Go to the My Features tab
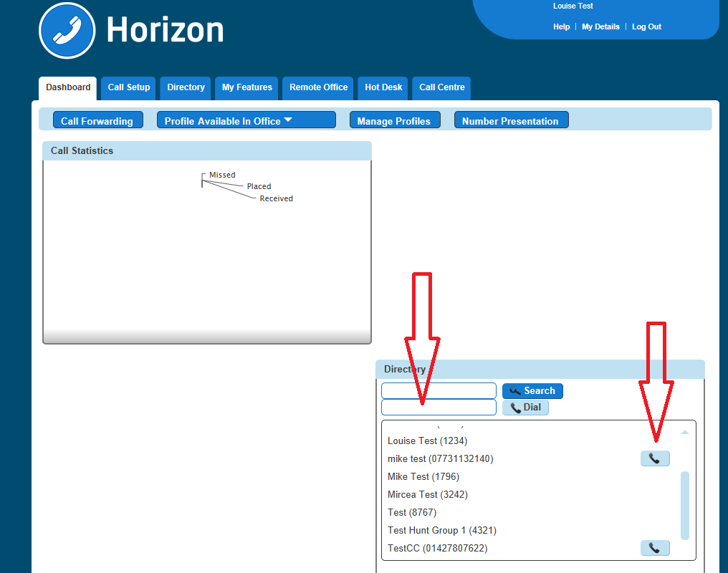Viewport: 728px width, 573px height. click(246, 87)
